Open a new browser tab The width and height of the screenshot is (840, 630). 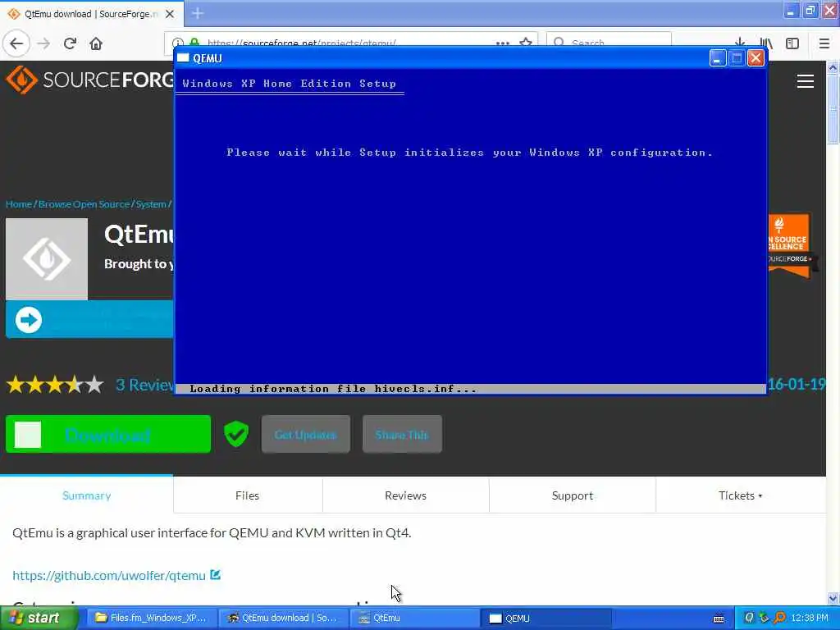pos(197,13)
